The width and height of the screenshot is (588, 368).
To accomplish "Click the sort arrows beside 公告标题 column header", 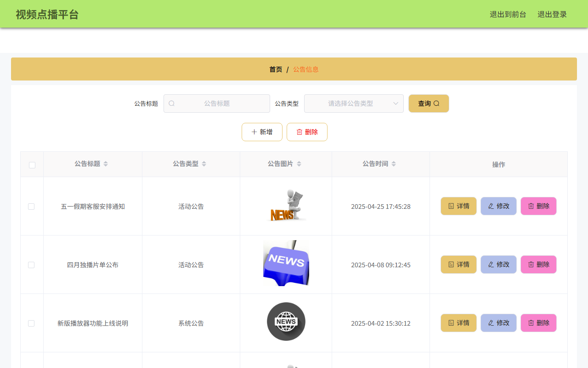I will pos(106,164).
